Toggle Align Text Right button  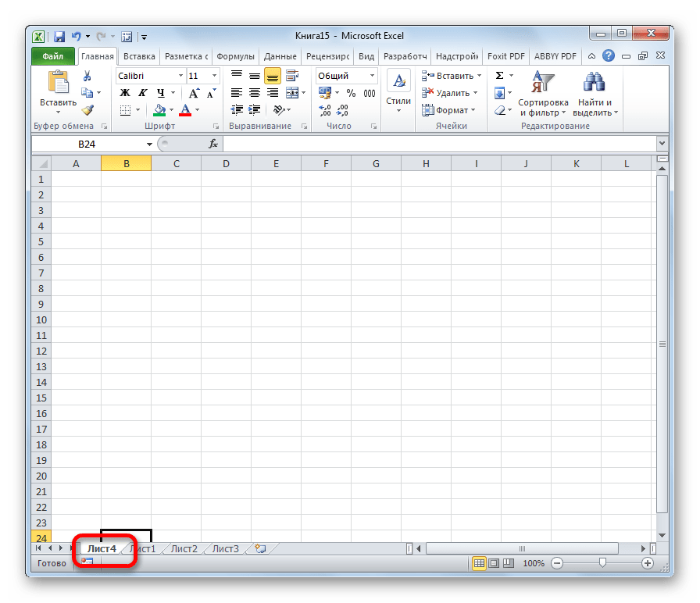pyautogui.click(x=273, y=93)
